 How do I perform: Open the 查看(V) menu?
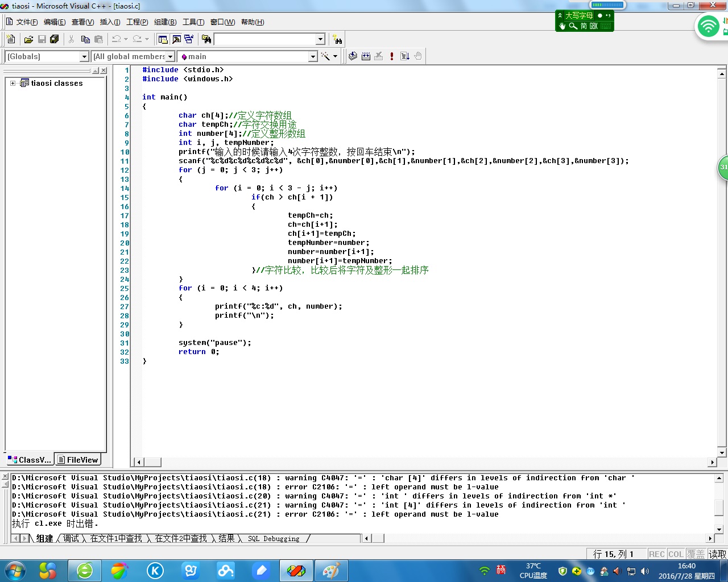click(x=82, y=22)
